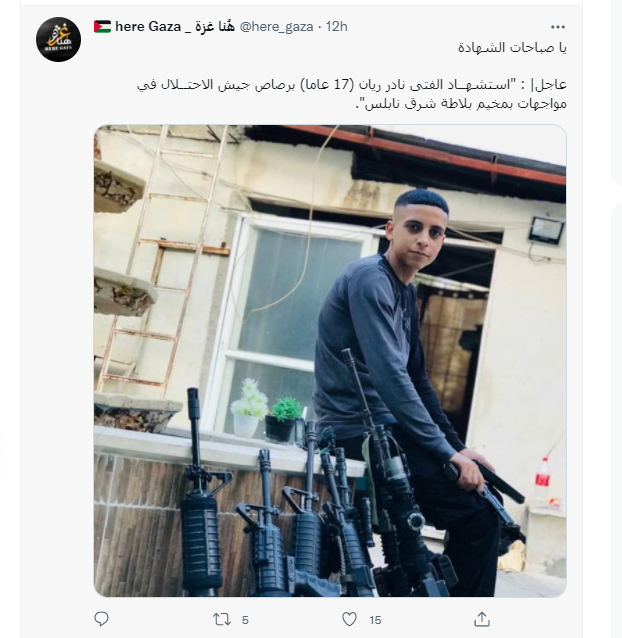Click the reply speech bubble icon
622x638 pixels.
point(101,619)
